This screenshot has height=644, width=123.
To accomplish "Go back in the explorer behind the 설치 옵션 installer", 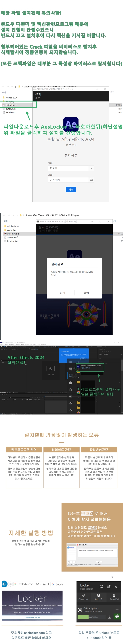I will pyautogui.click(x=3, y=87).
